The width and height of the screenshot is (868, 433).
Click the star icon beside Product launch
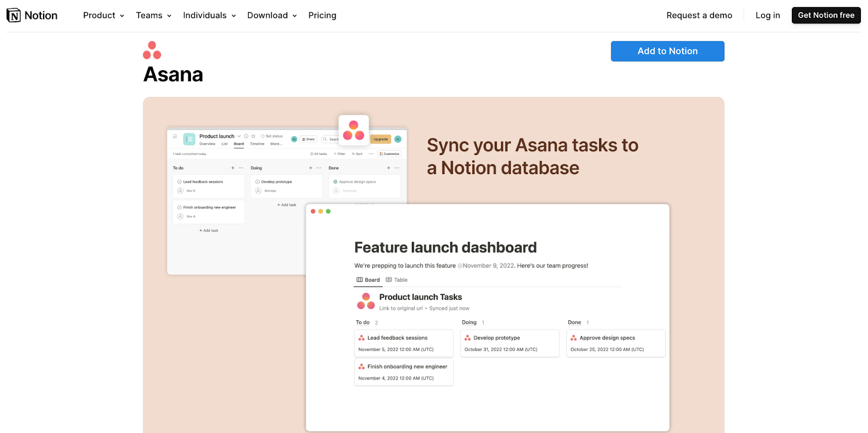point(253,136)
